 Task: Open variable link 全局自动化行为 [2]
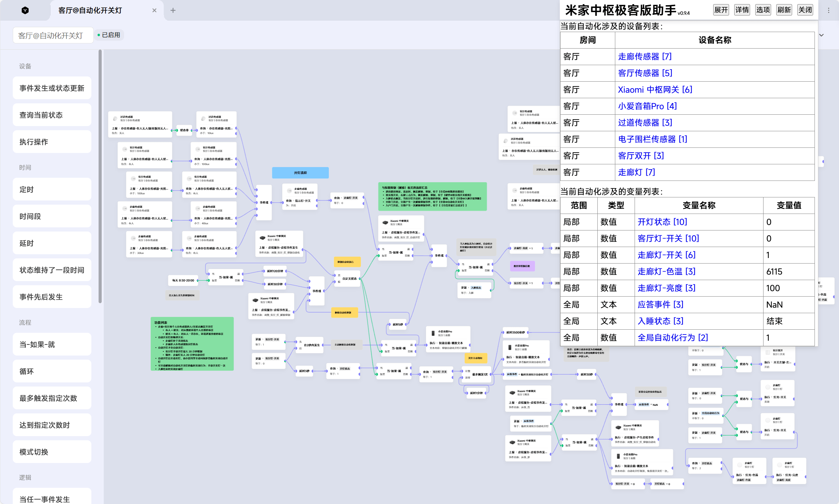click(x=673, y=338)
